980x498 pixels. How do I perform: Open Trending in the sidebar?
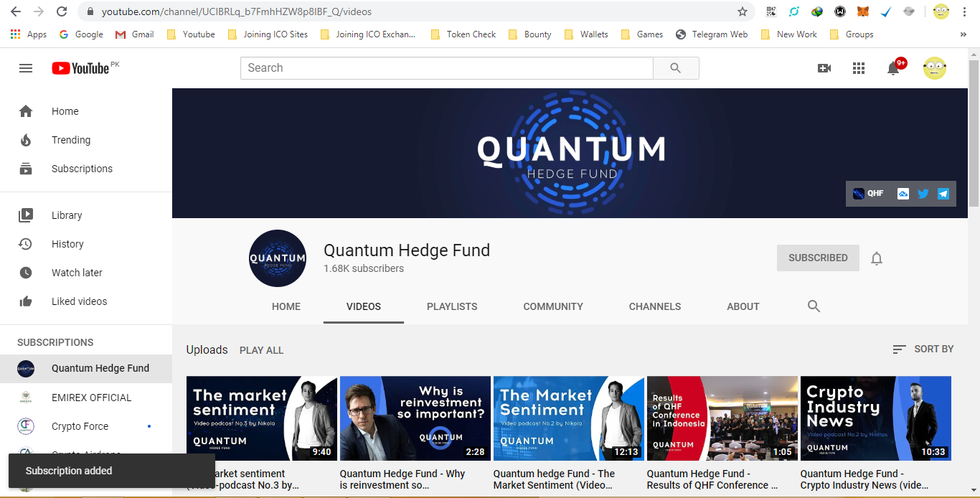[86, 140]
